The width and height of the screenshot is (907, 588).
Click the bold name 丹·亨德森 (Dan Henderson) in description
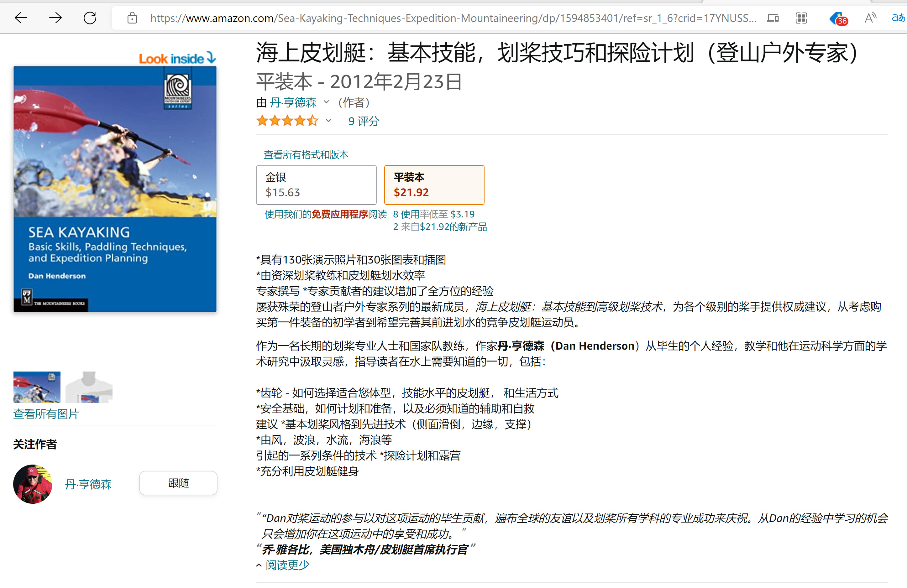pos(566,346)
